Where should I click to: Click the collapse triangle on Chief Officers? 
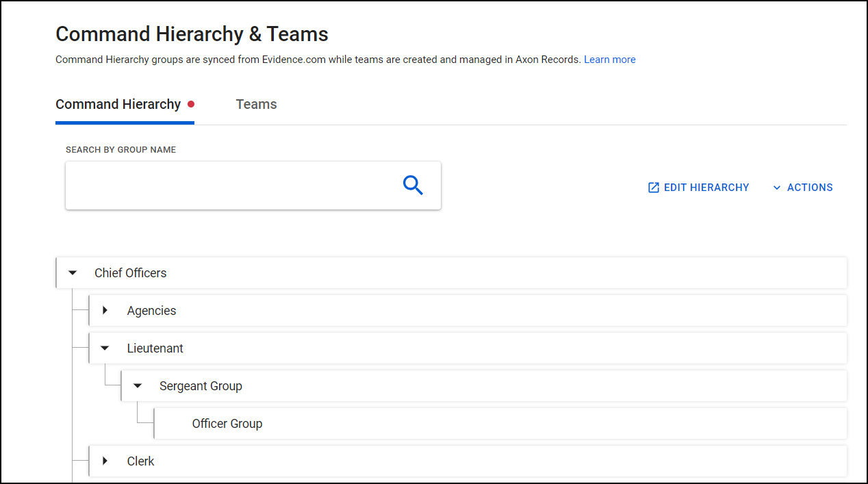click(x=73, y=272)
